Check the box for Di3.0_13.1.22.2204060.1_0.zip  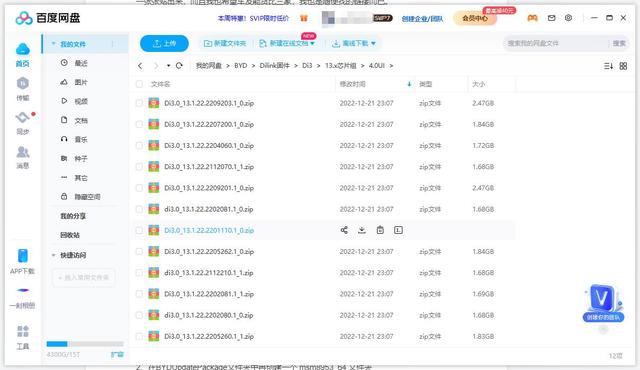[x=139, y=146]
